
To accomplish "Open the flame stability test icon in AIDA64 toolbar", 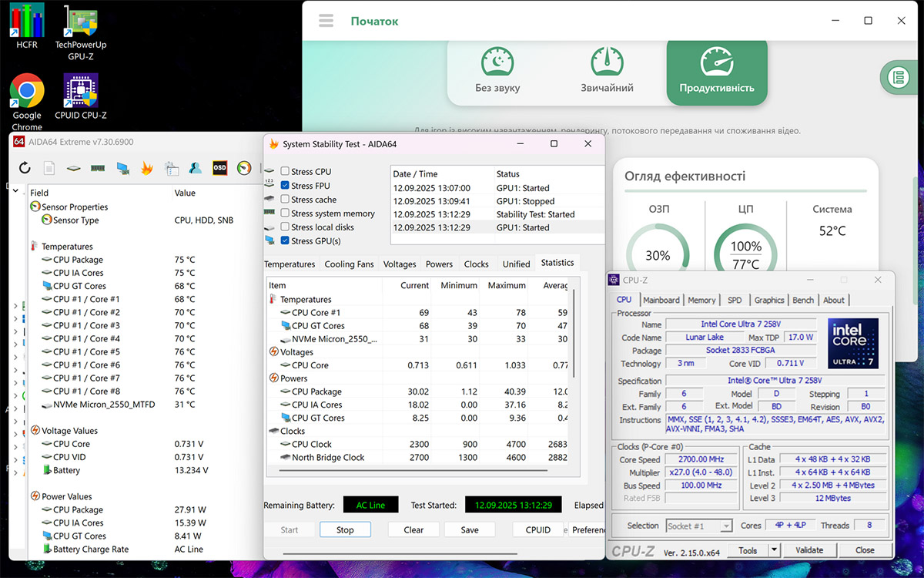I will (146, 168).
